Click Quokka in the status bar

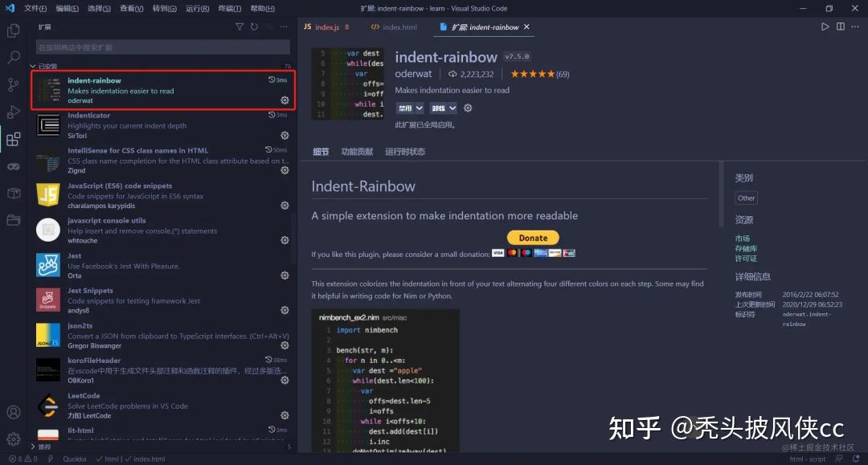pyautogui.click(x=74, y=459)
